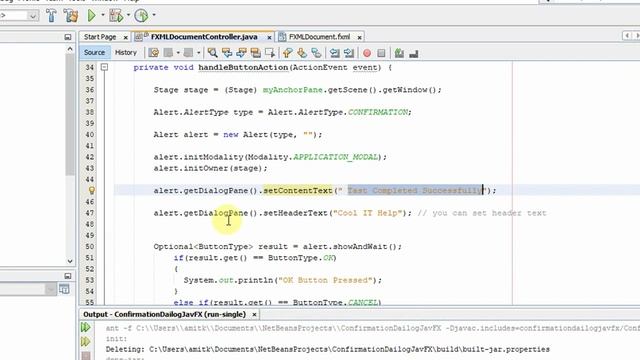Open the Forward navigation dropdown arrow
This screenshot has height=360, width=640.
pyautogui.click(x=198, y=53)
